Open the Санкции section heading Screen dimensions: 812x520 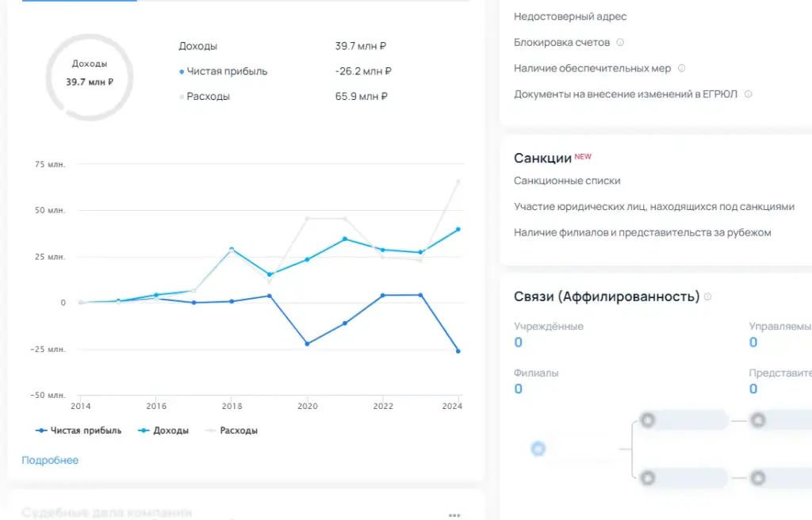click(542, 159)
